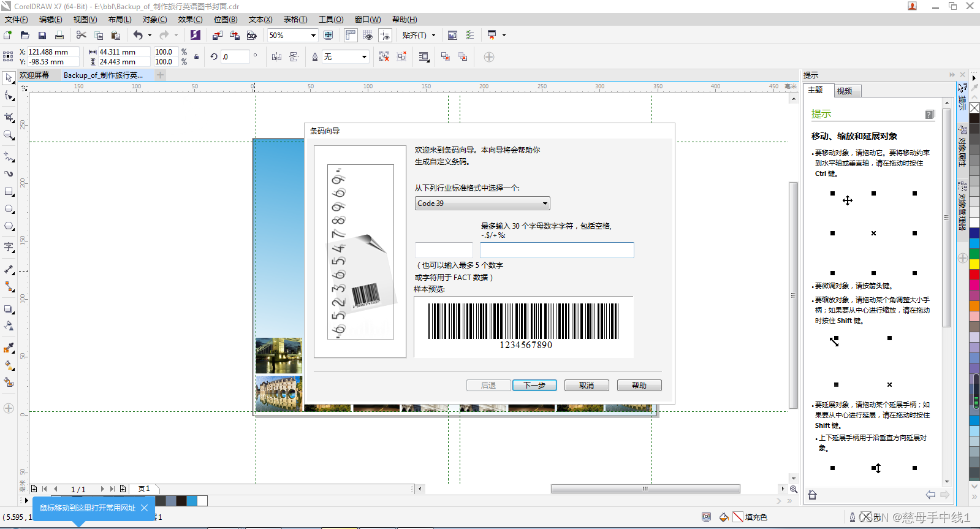The height and width of the screenshot is (529, 980).
Task: Select the Transparency tool
Action: tap(9, 325)
